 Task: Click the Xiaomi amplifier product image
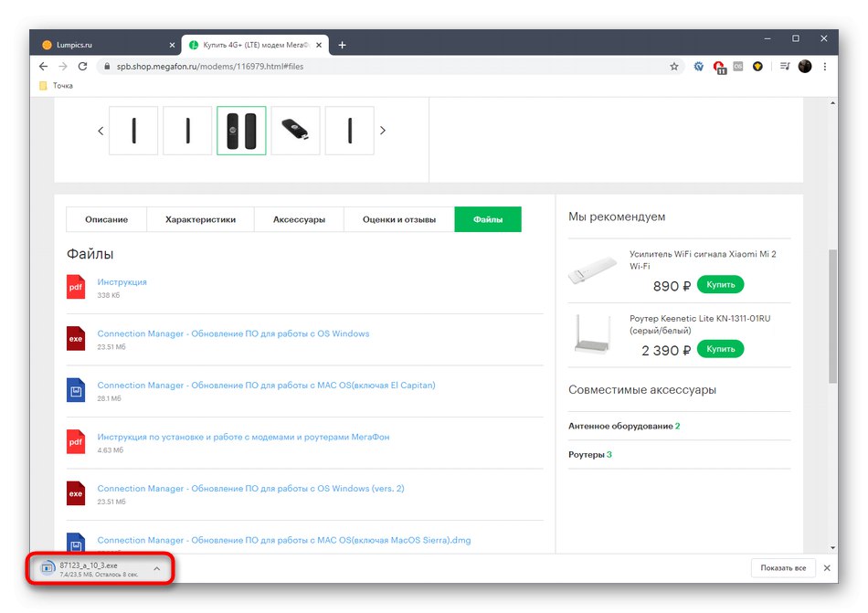(x=592, y=270)
